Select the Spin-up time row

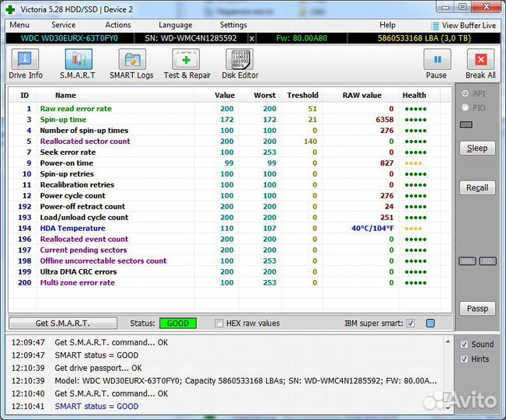pyautogui.click(x=230, y=120)
